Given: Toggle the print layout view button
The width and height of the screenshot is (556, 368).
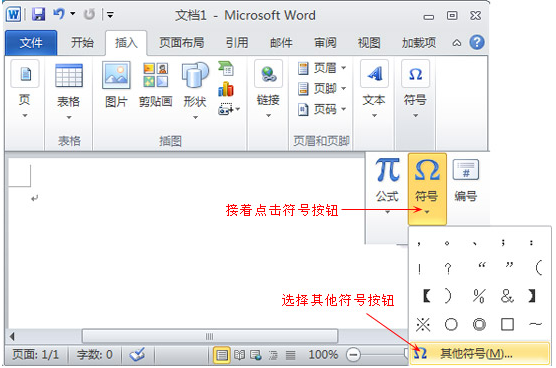Looking at the screenshot, I should 222,355.
